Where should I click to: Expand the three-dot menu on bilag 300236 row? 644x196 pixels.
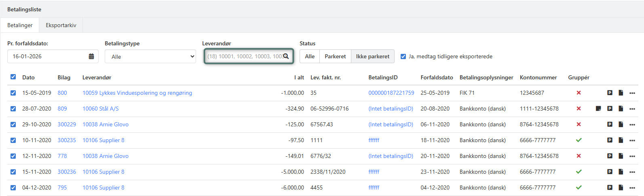(x=632, y=172)
